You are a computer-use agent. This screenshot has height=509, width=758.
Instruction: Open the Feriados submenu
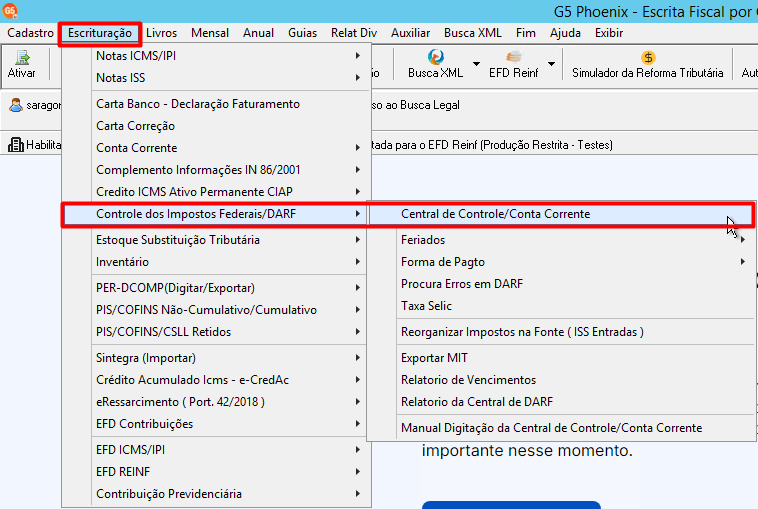(561, 240)
